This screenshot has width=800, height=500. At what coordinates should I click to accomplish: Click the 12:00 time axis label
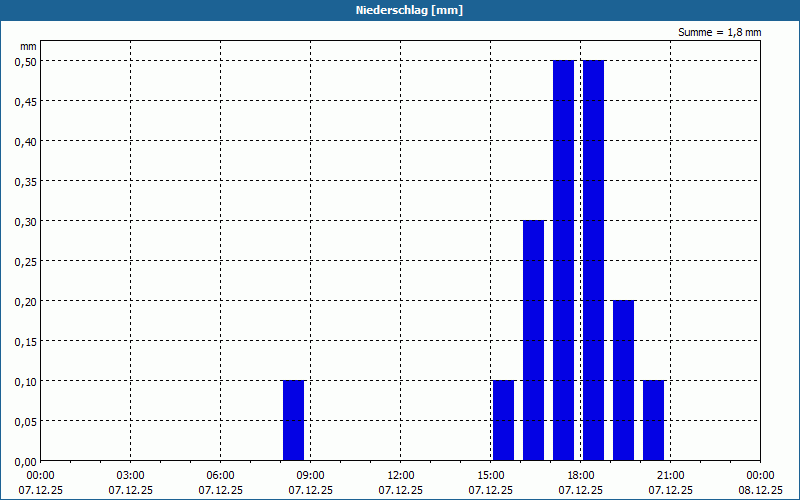[401, 476]
